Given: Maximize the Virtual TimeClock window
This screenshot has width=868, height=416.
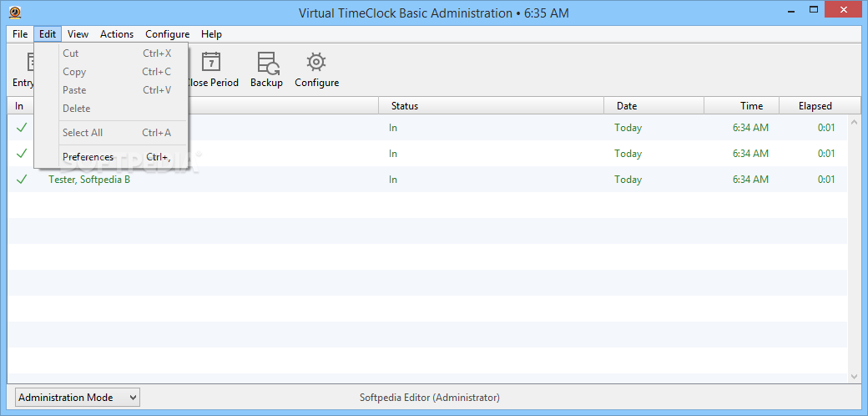Looking at the screenshot, I should click(813, 9).
